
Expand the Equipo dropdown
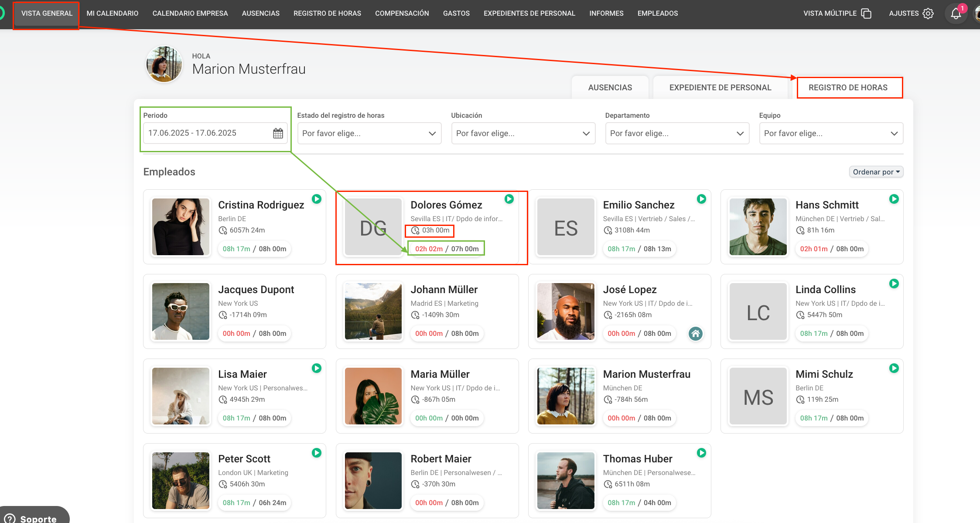point(831,133)
